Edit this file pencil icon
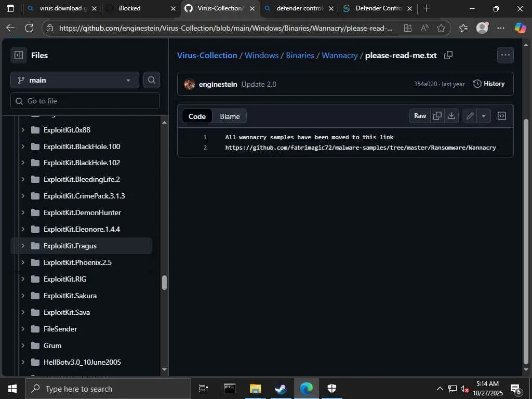This screenshot has height=399, width=532. tap(470, 116)
